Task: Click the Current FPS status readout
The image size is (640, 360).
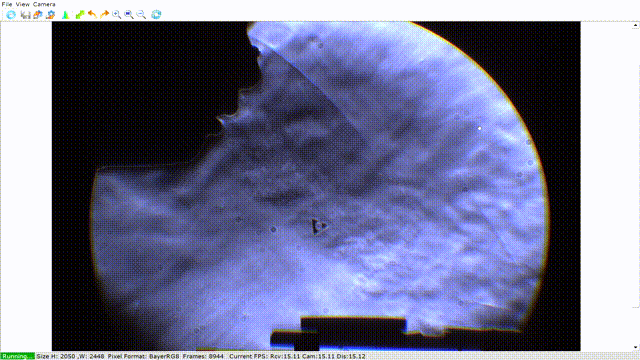Action: [297, 356]
